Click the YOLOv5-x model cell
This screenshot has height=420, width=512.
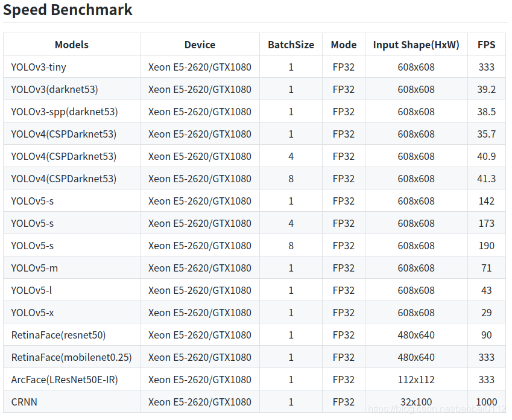point(33,313)
